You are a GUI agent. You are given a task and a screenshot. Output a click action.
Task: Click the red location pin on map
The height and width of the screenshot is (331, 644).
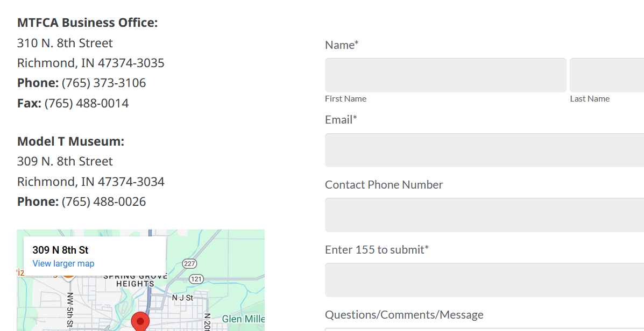pyautogui.click(x=140, y=321)
